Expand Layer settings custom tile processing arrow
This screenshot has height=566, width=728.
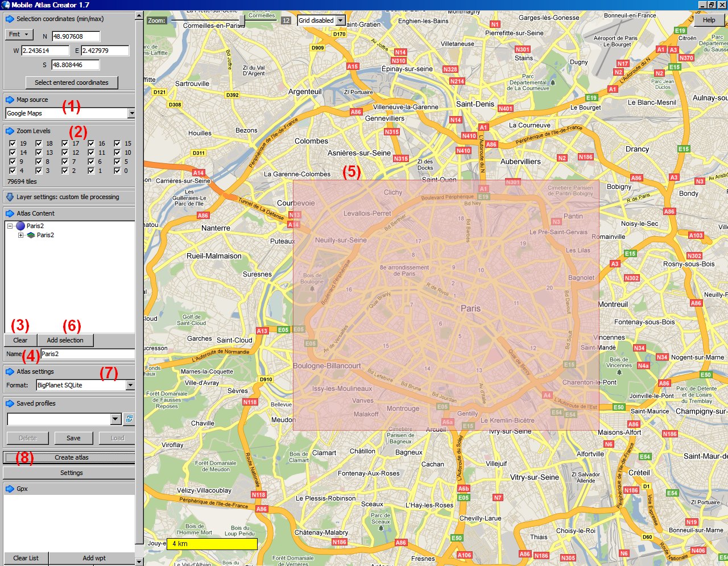(x=10, y=197)
